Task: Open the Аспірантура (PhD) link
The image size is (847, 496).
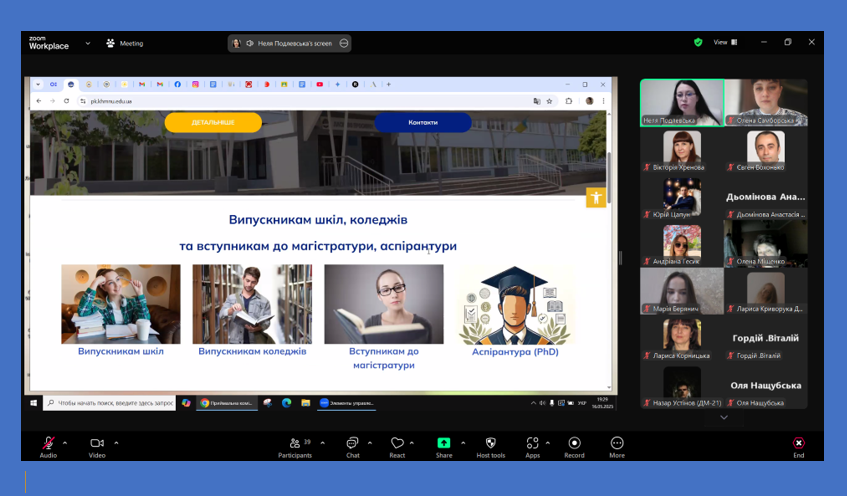Action: coord(515,352)
